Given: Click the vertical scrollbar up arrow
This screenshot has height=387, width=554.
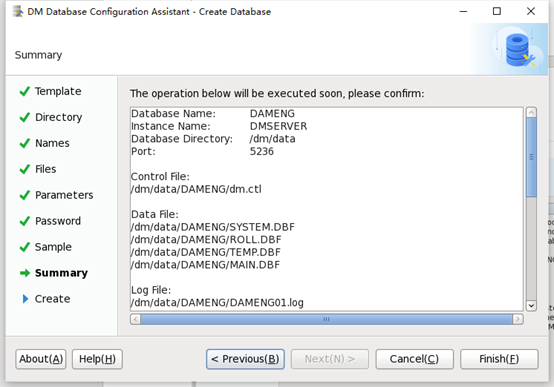Looking at the screenshot, I should point(531,113).
